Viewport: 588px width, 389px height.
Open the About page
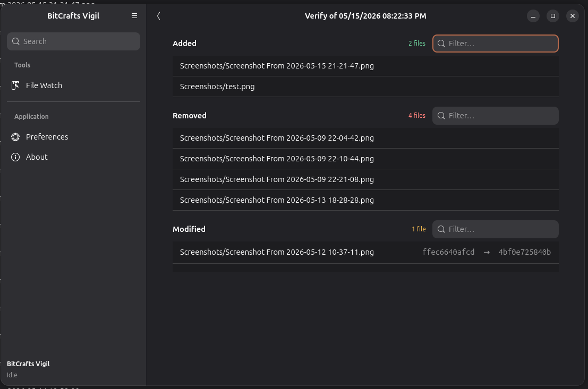(x=73, y=157)
